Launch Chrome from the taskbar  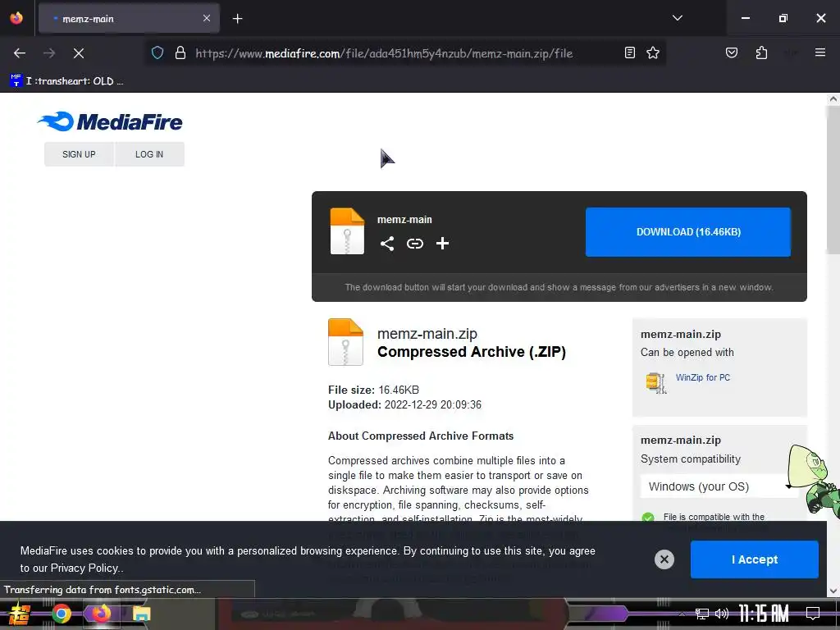[62, 614]
